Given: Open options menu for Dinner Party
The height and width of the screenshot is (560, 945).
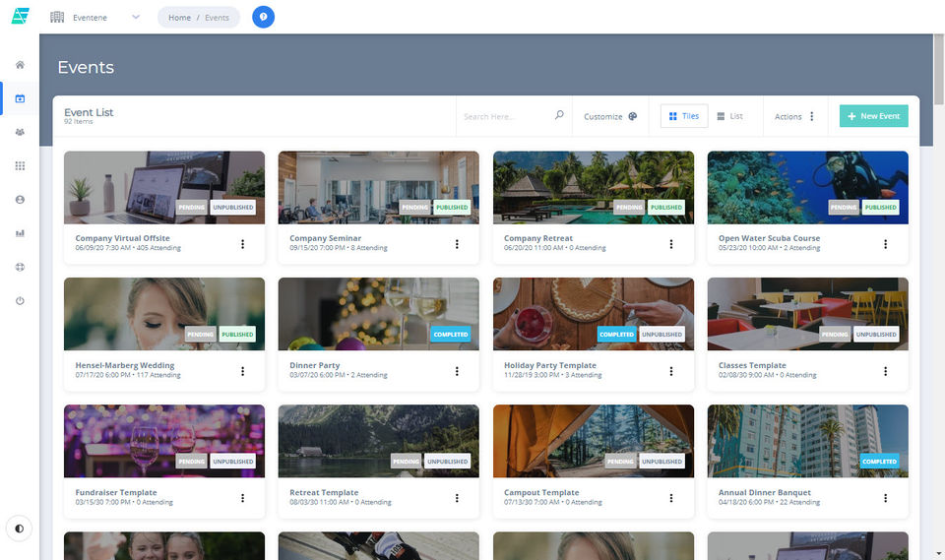Looking at the screenshot, I should [457, 371].
